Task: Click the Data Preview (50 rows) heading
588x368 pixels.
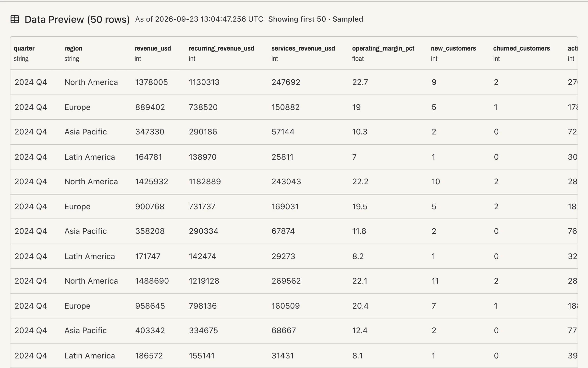Action: (77, 19)
